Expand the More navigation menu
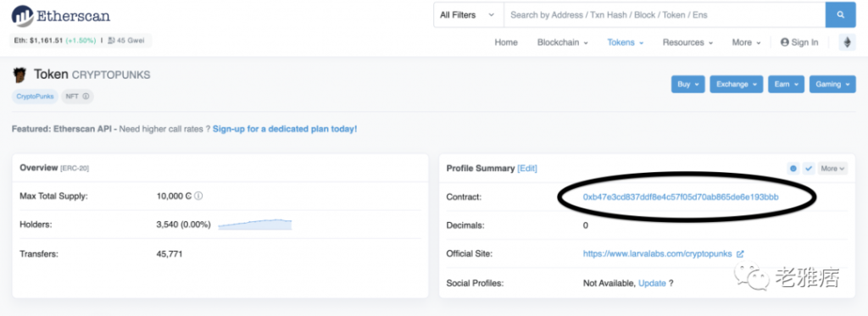 click(x=746, y=42)
